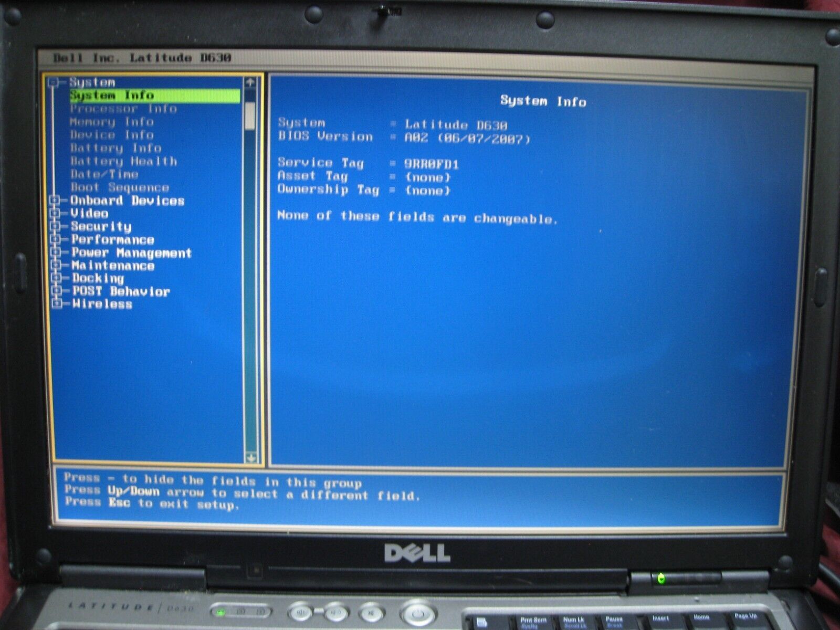Expand the Power Management group
Image resolution: width=840 pixels, height=630 pixels.
point(56,253)
